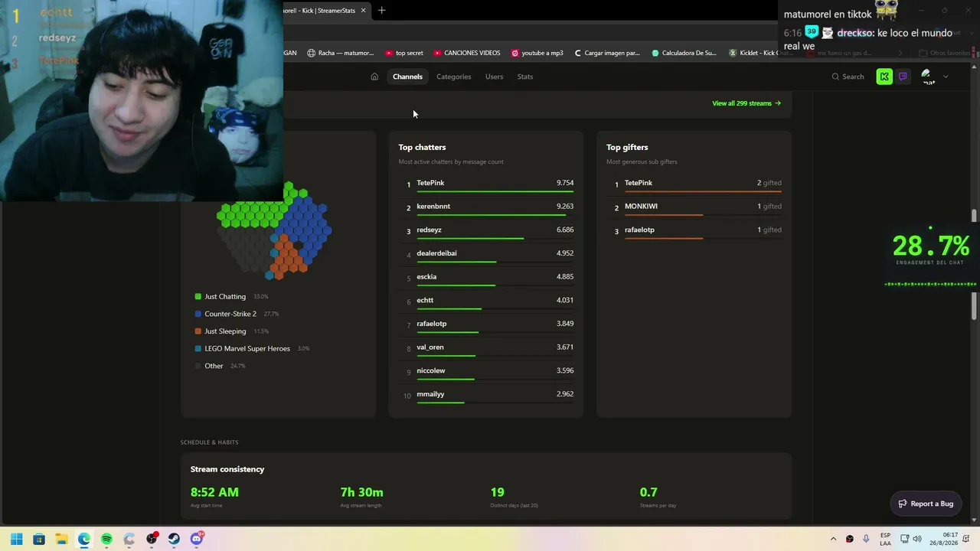Click the Just Chatting green legend swatch
The height and width of the screenshot is (551, 980).
[198, 297]
